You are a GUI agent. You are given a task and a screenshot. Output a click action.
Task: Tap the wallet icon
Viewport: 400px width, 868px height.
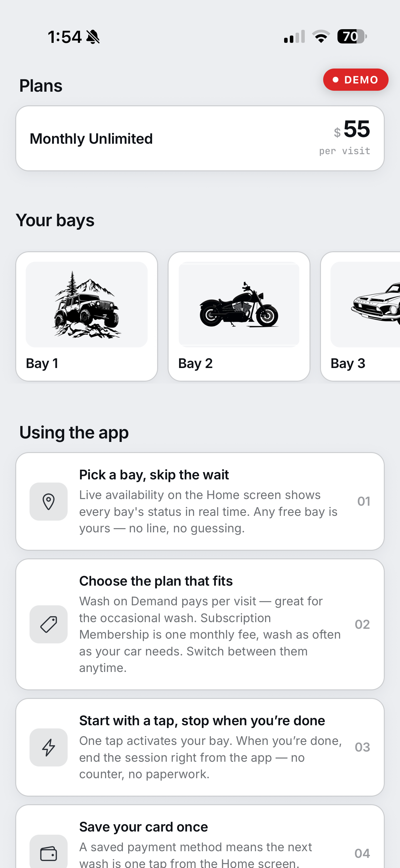49,853
